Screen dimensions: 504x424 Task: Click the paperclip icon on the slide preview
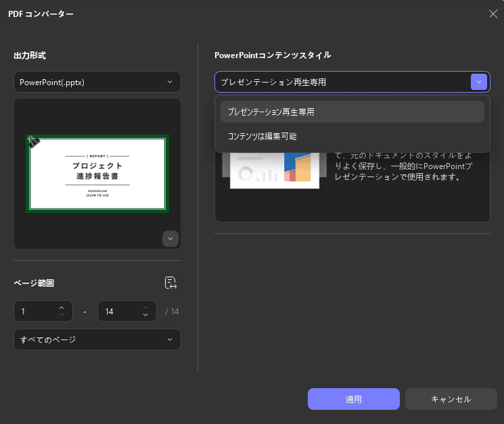pyautogui.click(x=33, y=141)
